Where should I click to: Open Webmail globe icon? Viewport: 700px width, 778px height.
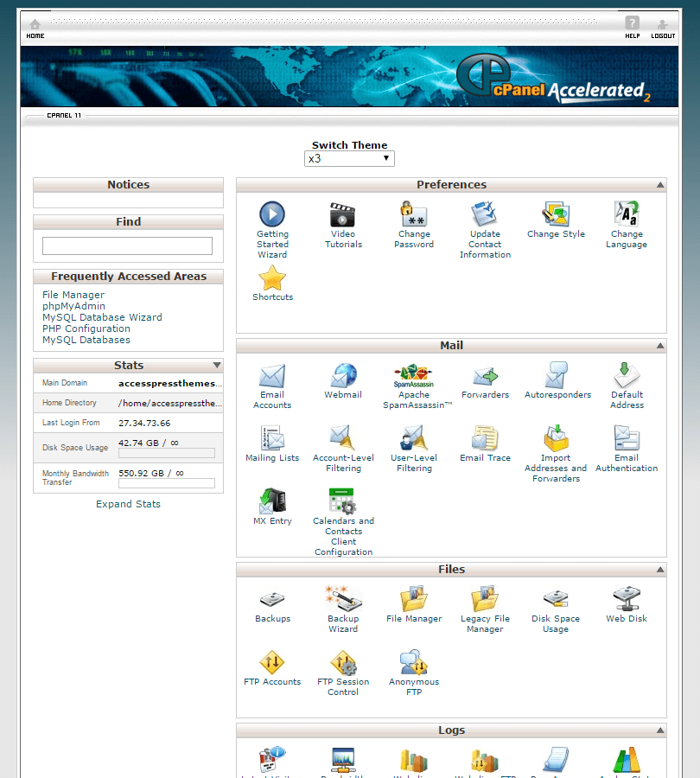point(343,376)
